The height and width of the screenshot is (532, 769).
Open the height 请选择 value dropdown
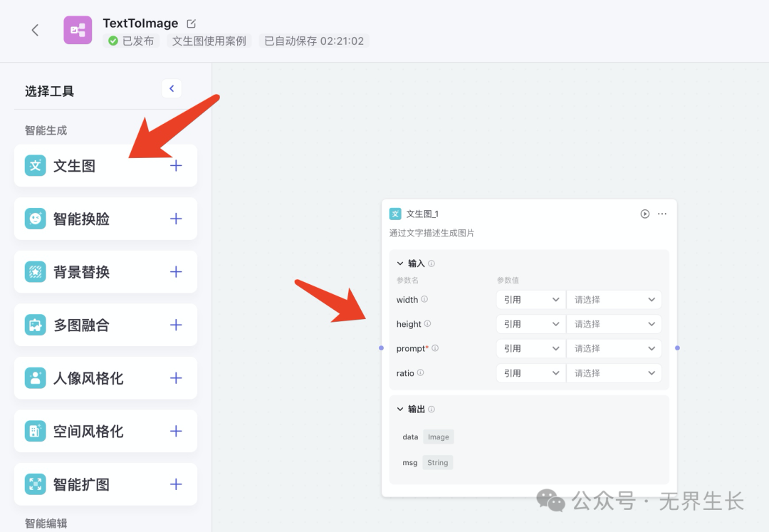[614, 324]
